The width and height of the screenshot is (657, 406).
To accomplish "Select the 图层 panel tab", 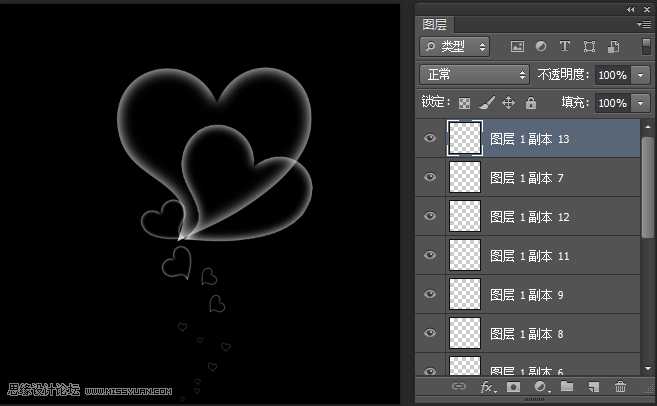I will (x=436, y=24).
